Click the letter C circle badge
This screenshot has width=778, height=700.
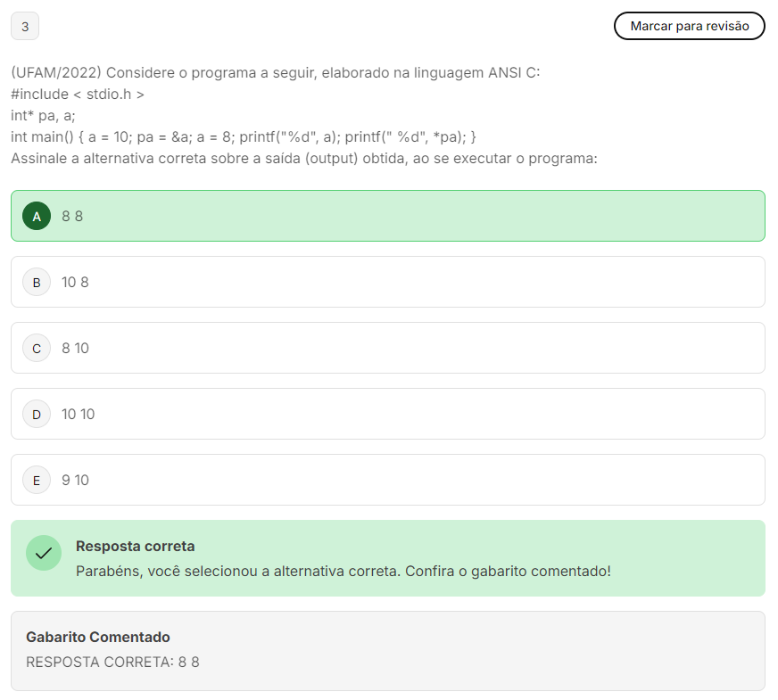coord(37,348)
